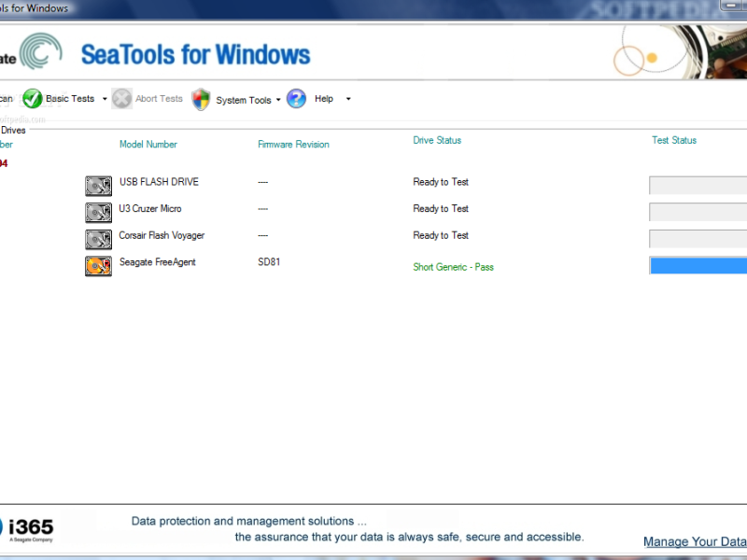Click the System Tools shield icon
Viewport: 747px width, 560px height.
201,99
